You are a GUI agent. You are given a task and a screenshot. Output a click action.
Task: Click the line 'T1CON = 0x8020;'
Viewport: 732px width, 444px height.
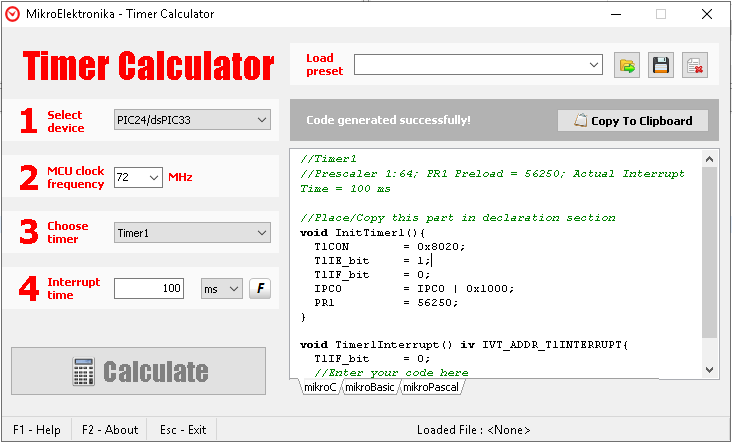click(390, 247)
